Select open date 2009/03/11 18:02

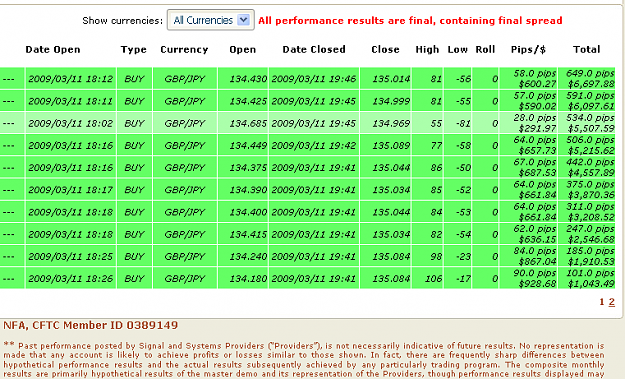tap(71, 124)
